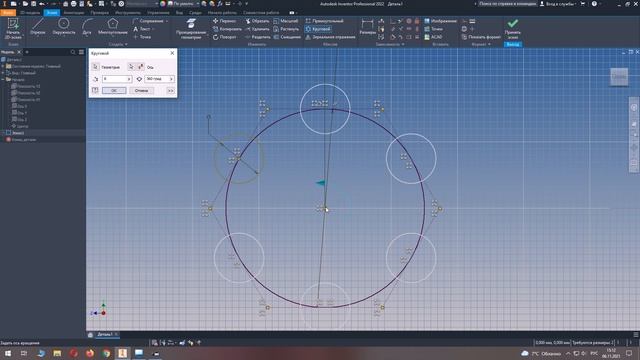Open the 3D-модель ribbon tab

tap(30, 13)
